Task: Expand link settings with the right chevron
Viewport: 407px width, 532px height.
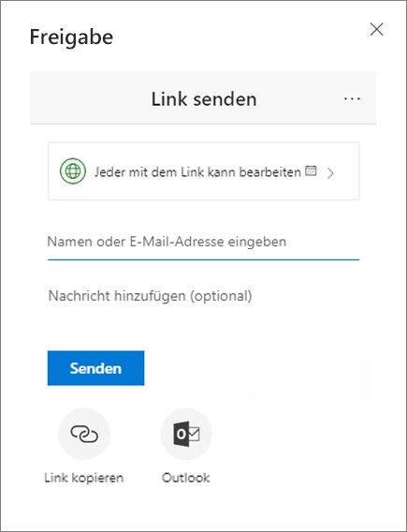Action: click(x=330, y=173)
